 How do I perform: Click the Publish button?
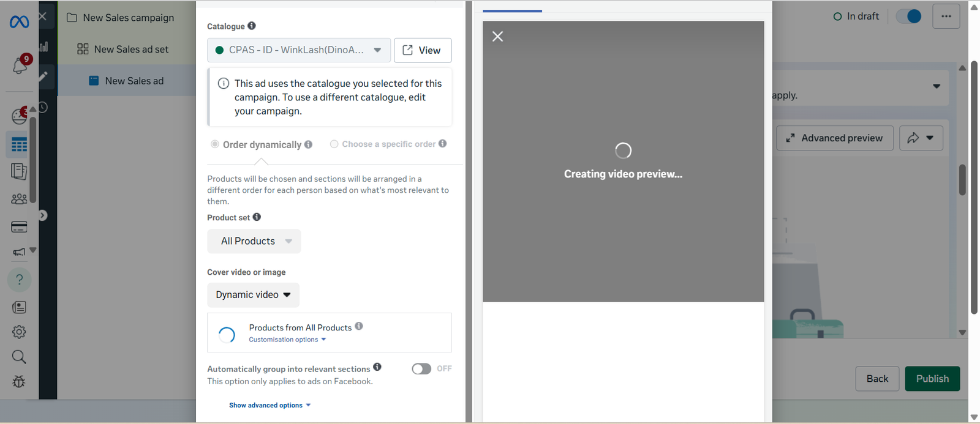(932, 379)
